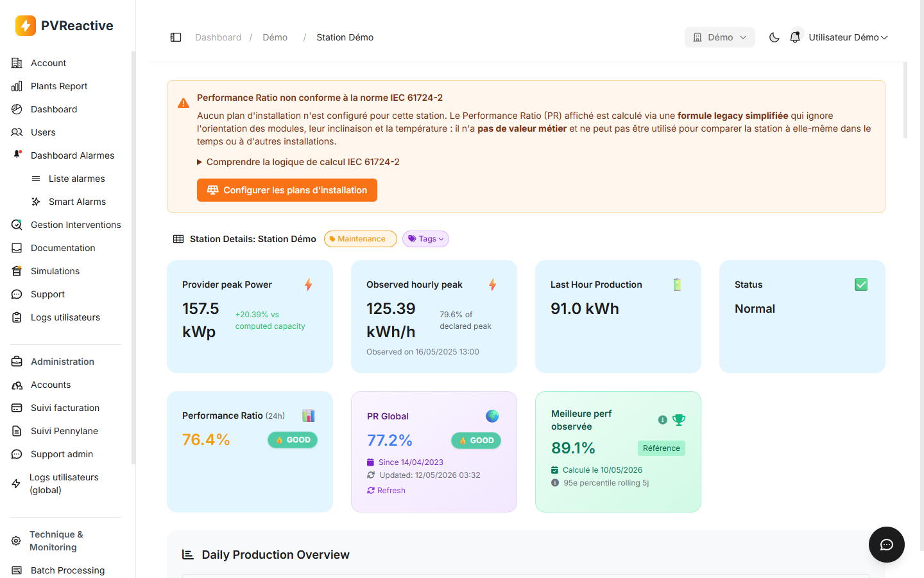Open Technique & Monitoring section
This screenshot has height=578, width=924.
pyautogui.click(x=56, y=541)
